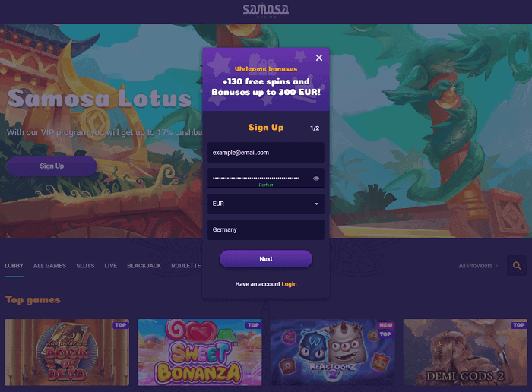
Task: Select the Blackjack category tab
Action: [144, 266]
